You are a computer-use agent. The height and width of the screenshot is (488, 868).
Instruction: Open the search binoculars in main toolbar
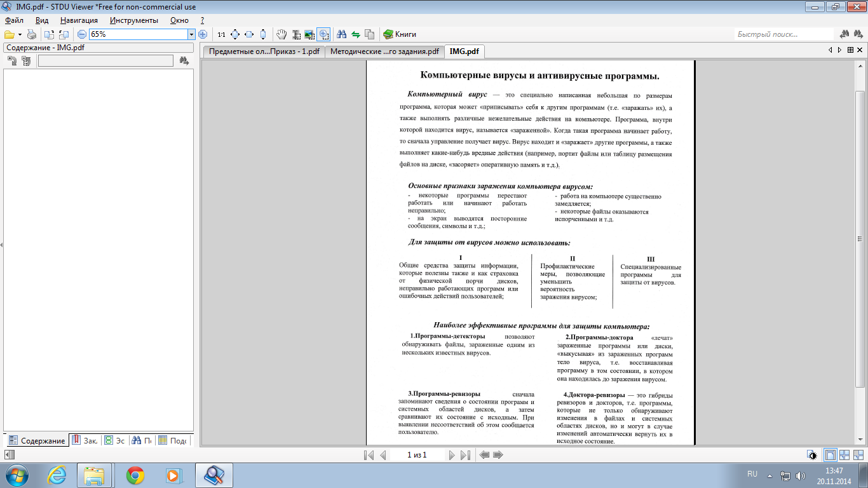pos(342,34)
